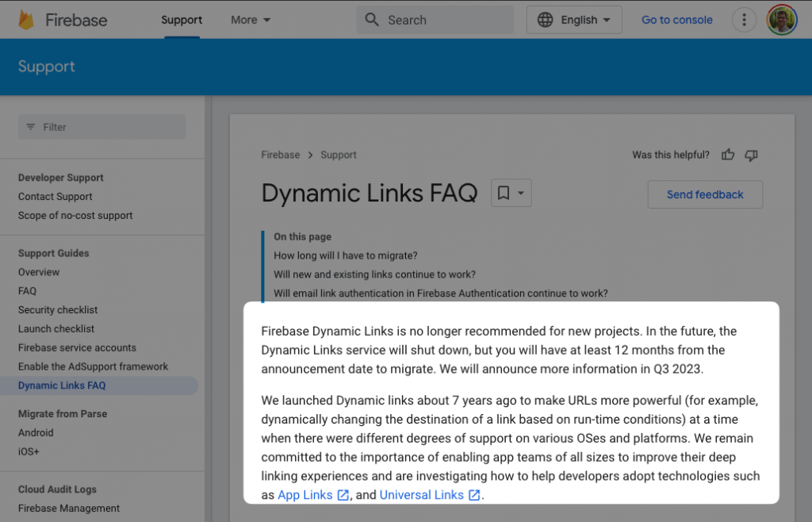
Task: Open Scope of no-cost support
Action: (x=75, y=216)
